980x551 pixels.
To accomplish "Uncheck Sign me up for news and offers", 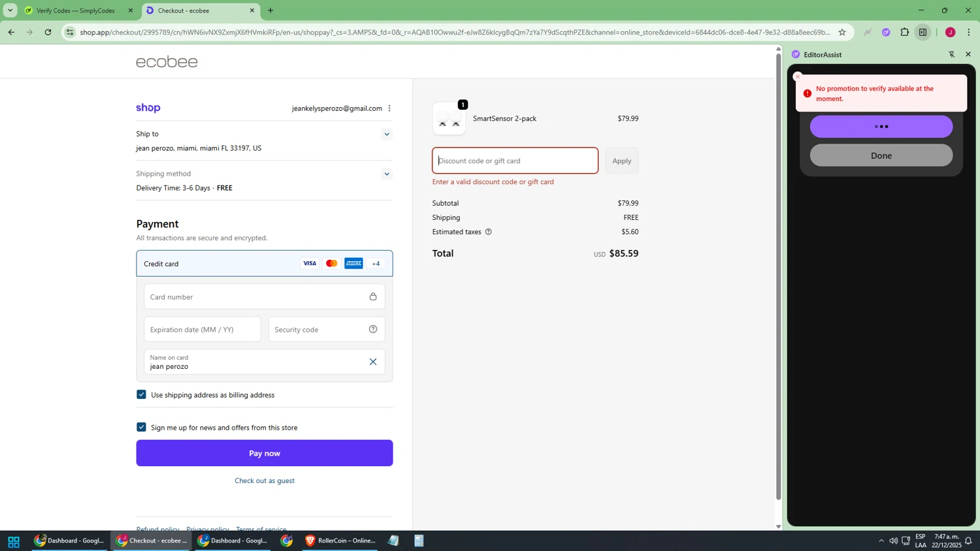I will point(141,427).
